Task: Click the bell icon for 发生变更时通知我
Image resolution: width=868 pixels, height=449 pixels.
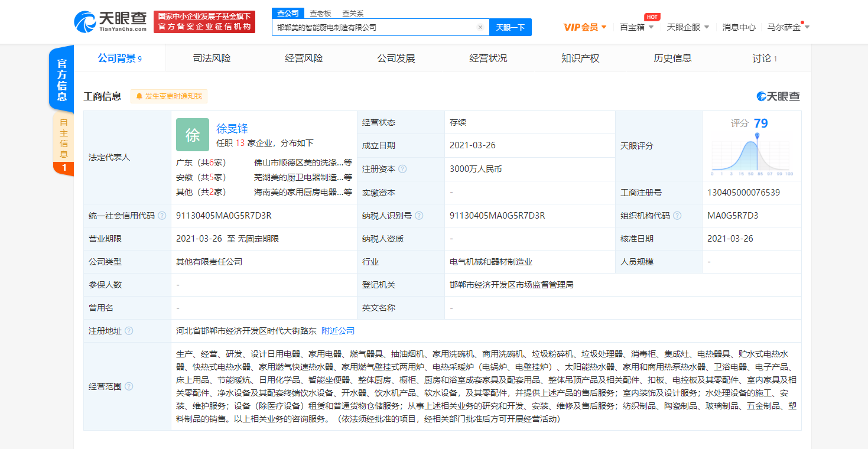Action: (139, 96)
